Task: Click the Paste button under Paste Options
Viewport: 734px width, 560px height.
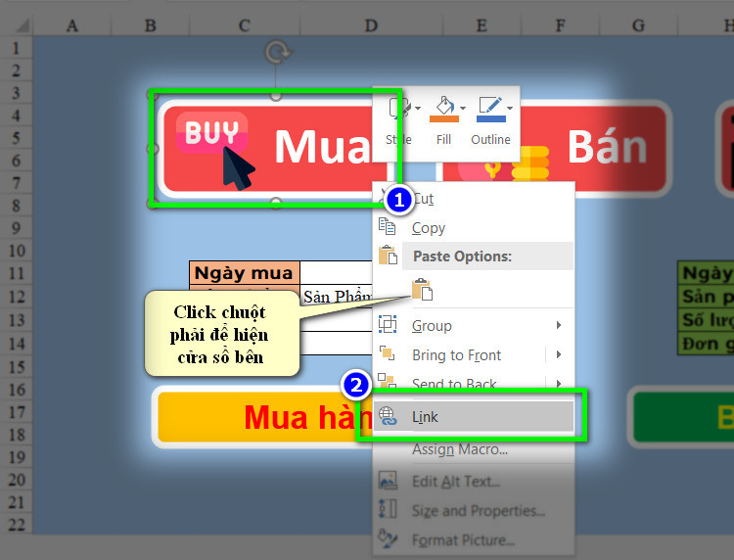Action: 422,290
